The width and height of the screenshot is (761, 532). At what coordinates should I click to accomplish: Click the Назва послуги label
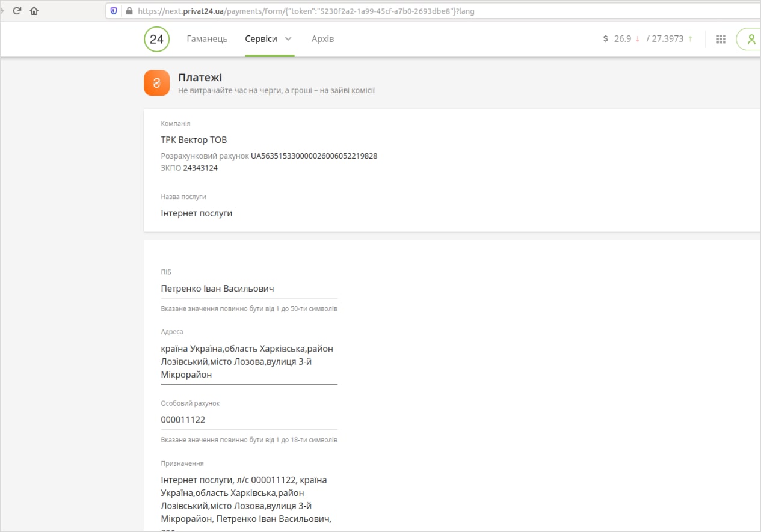tap(183, 197)
